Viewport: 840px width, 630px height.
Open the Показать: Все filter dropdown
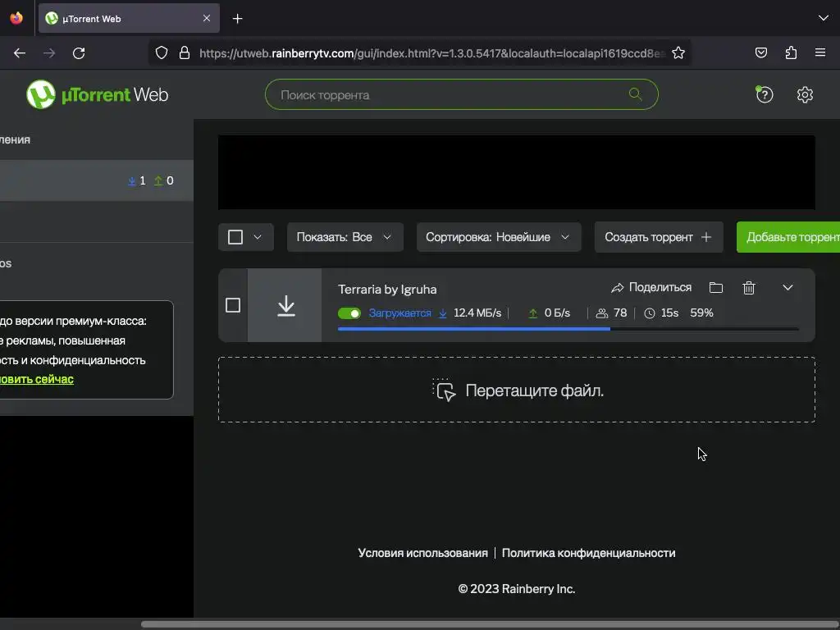point(345,237)
